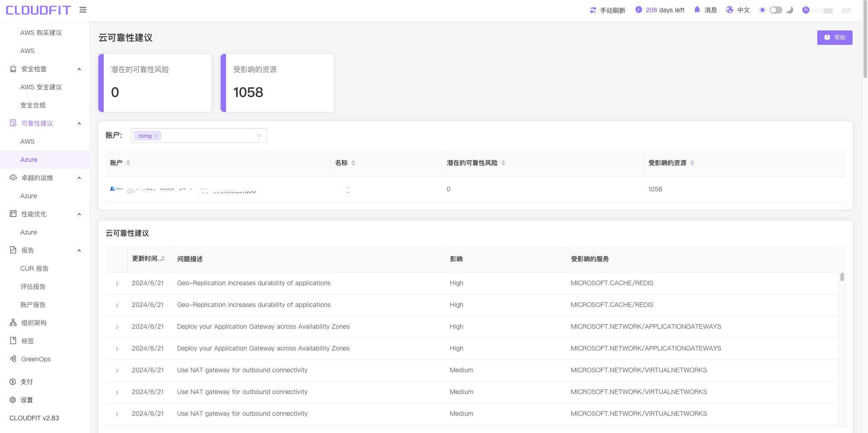Click the 可靠性建议 document icon
The height and width of the screenshot is (433, 868).
(x=13, y=123)
